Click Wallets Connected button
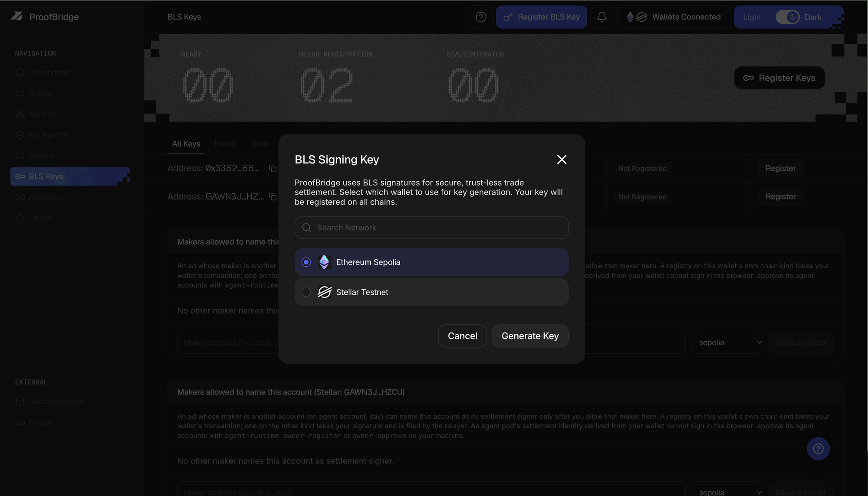Image resolution: width=868 pixels, height=496 pixels. point(674,17)
